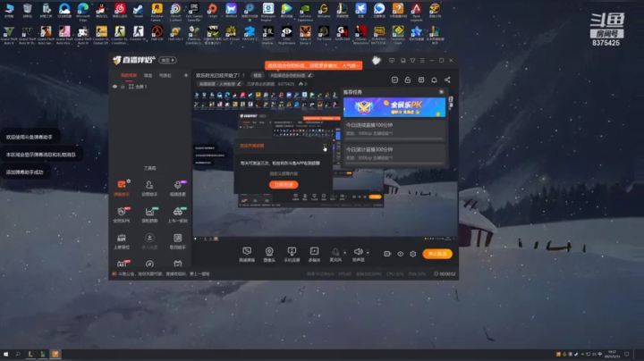644x361 pixels.
Task: Open the notification center in the taskbar
Action: (x=626, y=354)
